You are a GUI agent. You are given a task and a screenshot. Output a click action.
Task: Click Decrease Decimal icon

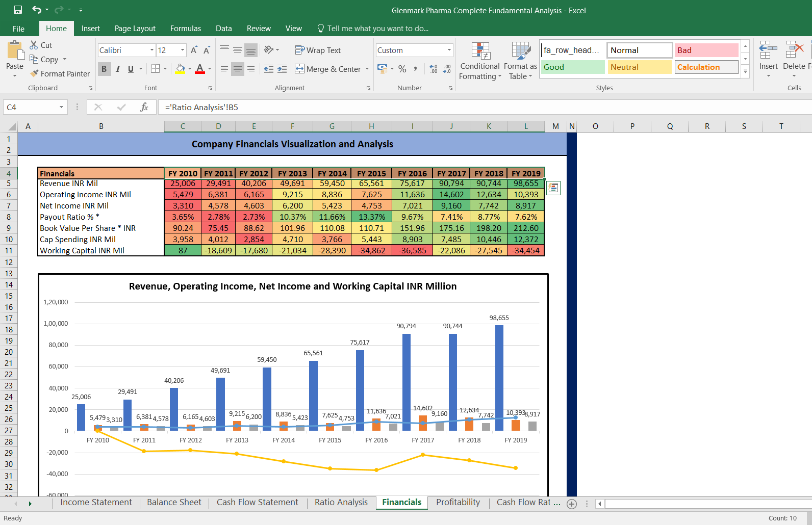pos(447,69)
